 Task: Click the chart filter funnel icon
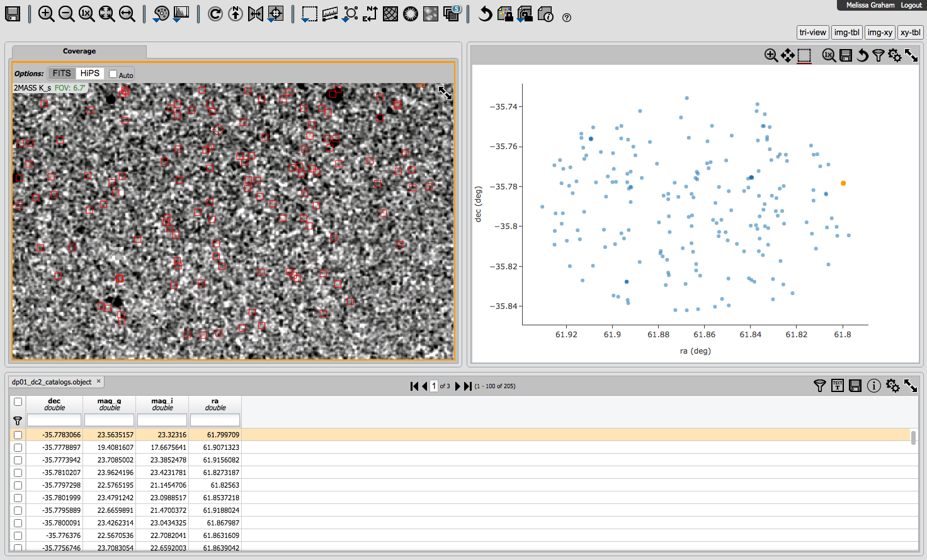(879, 55)
